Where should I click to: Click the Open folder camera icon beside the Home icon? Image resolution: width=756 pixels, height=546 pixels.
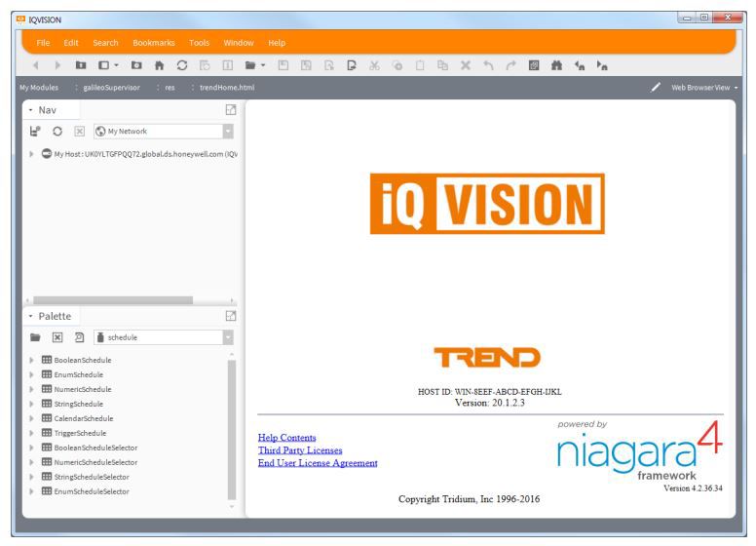click(136, 65)
